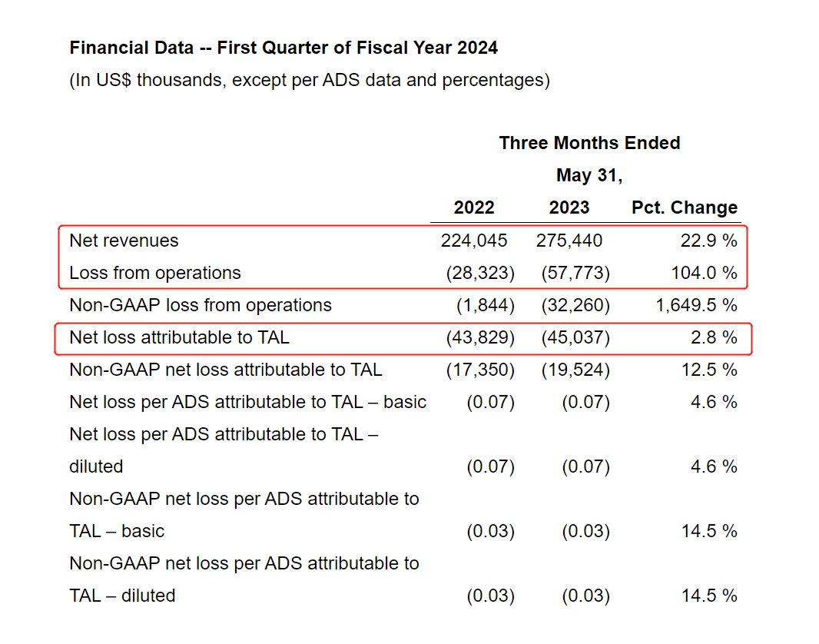Click the 2023 net revenues value 275,440

[x=569, y=241]
